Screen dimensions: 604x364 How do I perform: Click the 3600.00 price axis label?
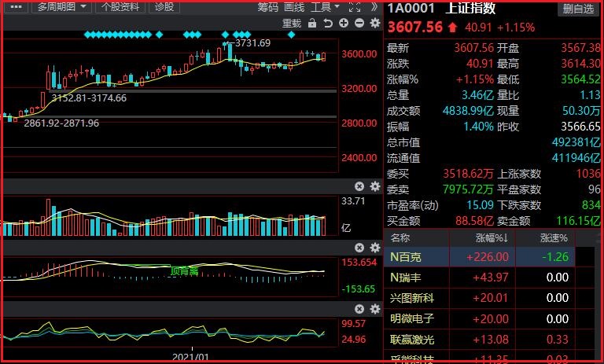point(359,54)
